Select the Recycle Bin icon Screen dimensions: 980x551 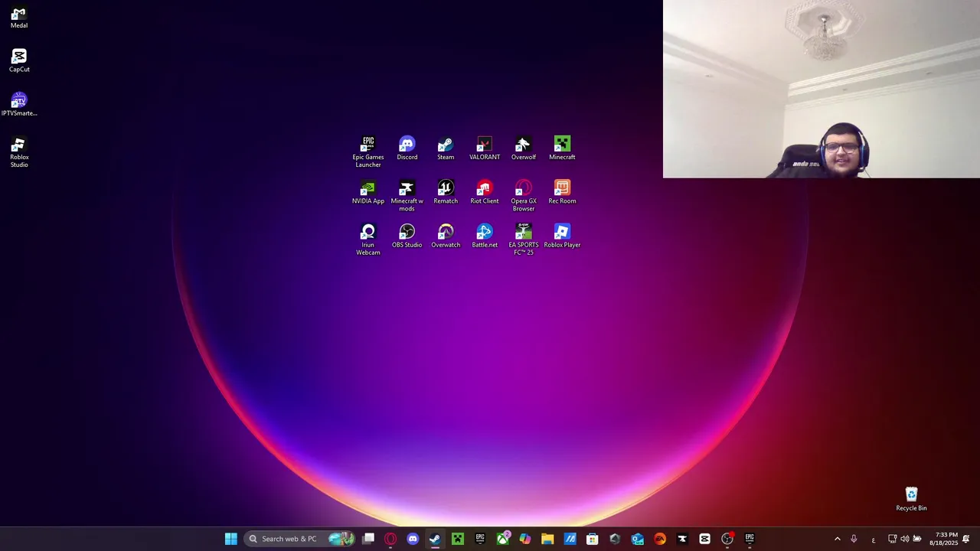click(911, 499)
